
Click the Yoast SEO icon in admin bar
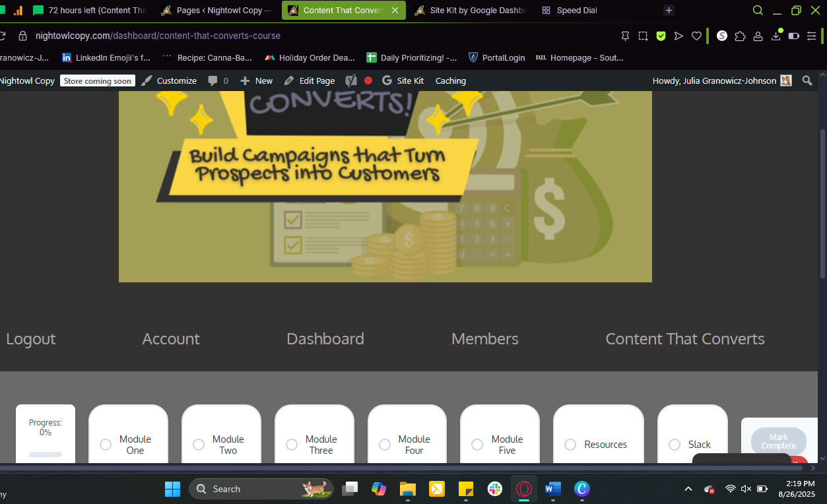click(351, 80)
